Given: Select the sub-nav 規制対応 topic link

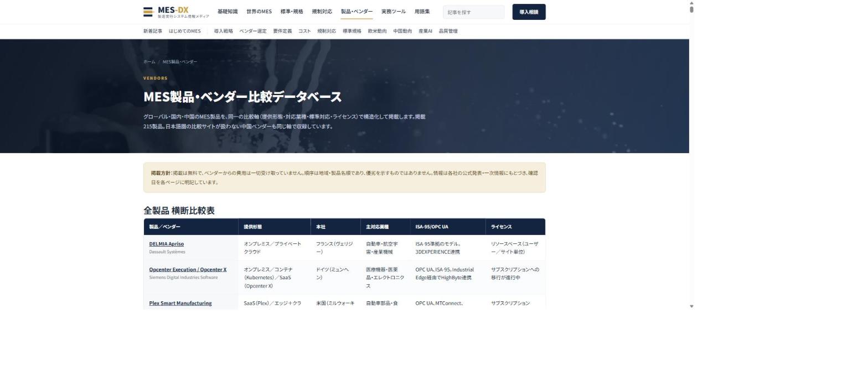Looking at the screenshot, I should coord(327,31).
